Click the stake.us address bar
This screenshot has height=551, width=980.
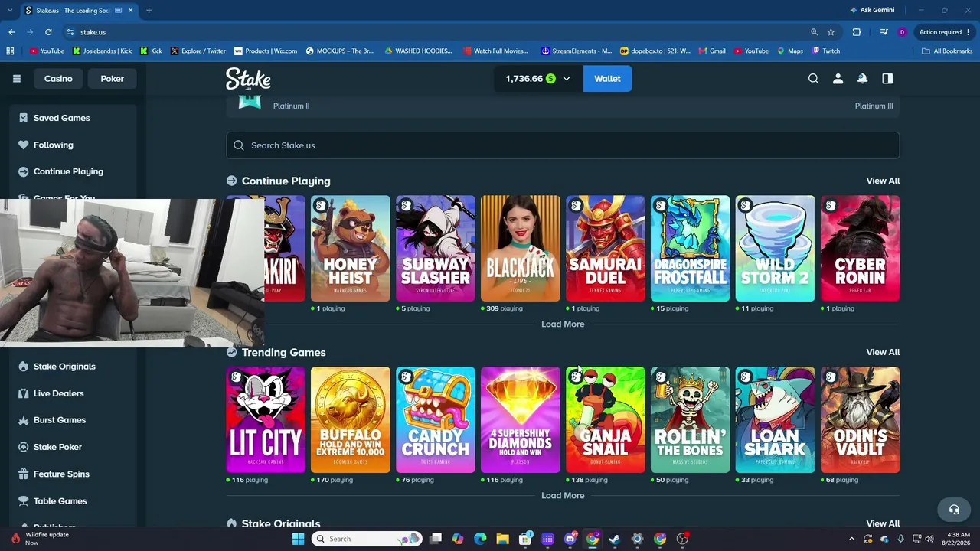(436, 32)
